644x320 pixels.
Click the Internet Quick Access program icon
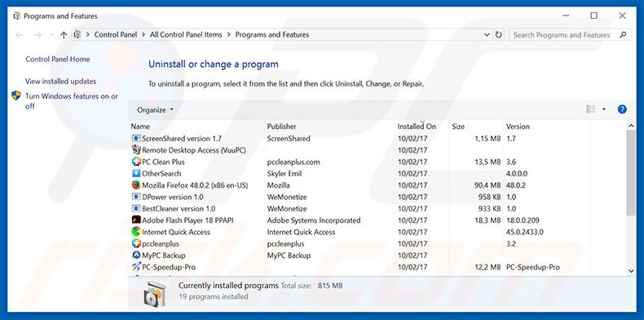pyautogui.click(x=136, y=232)
